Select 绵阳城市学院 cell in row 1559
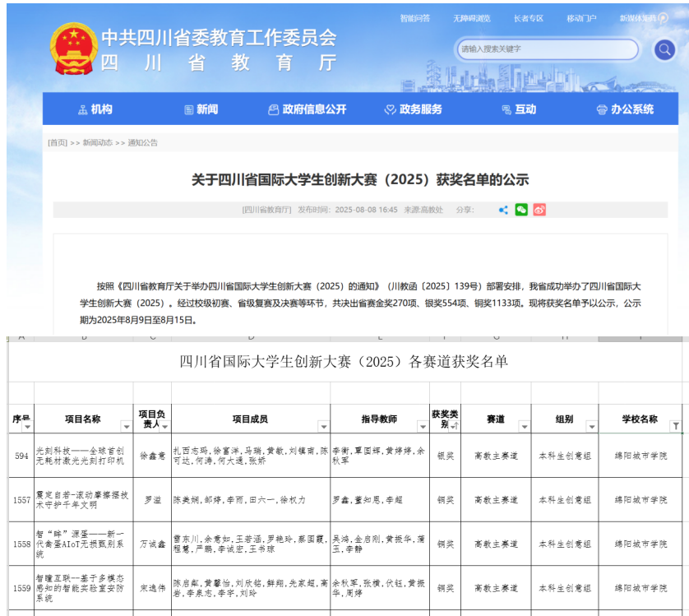689x616 pixels. tap(640, 588)
